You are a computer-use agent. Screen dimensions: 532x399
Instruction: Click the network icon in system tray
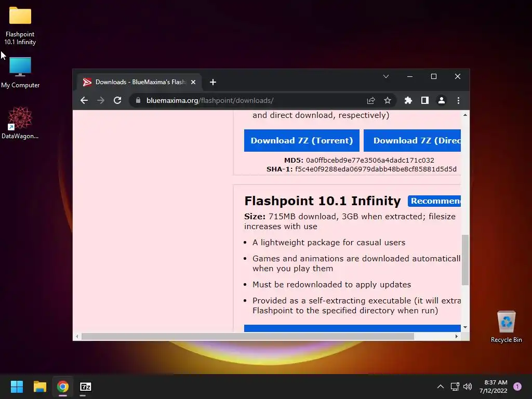point(455,387)
